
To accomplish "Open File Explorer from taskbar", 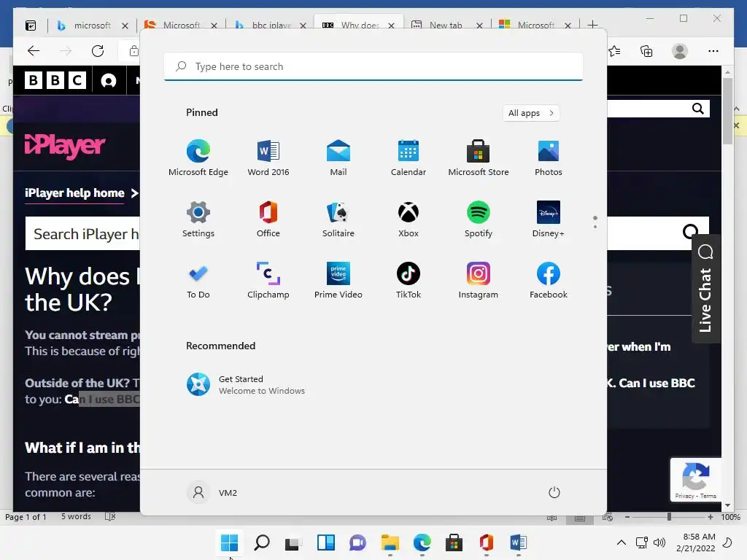I will tap(390, 542).
